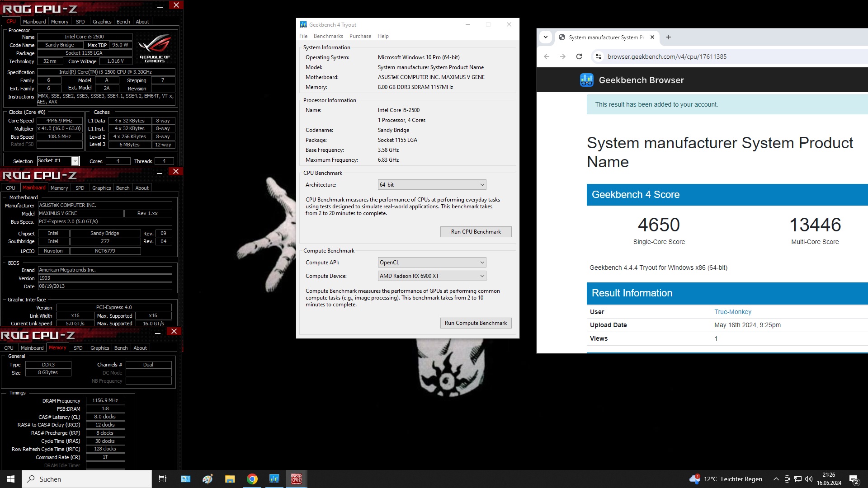The image size is (868, 488).
Task: Select the Core Speed 4446.9 MHz value
Action: (60, 121)
